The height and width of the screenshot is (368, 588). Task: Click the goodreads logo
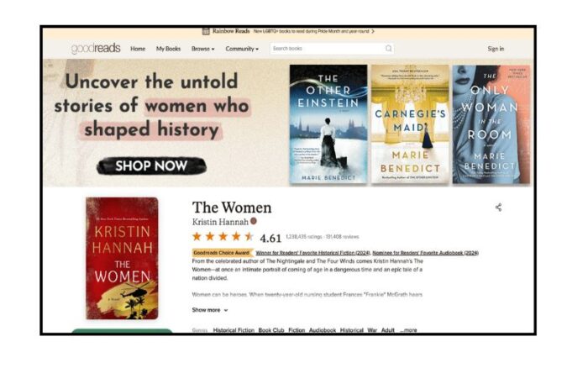(x=96, y=49)
